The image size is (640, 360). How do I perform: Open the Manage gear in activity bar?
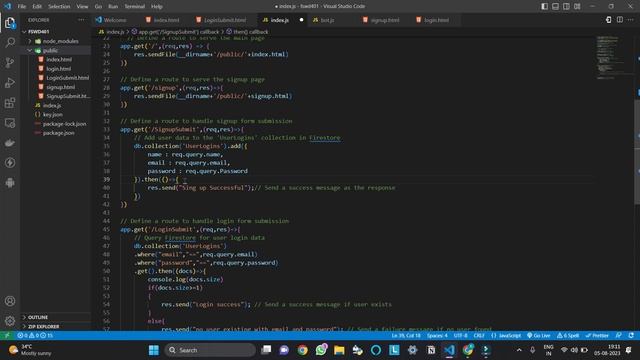(x=10, y=321)
